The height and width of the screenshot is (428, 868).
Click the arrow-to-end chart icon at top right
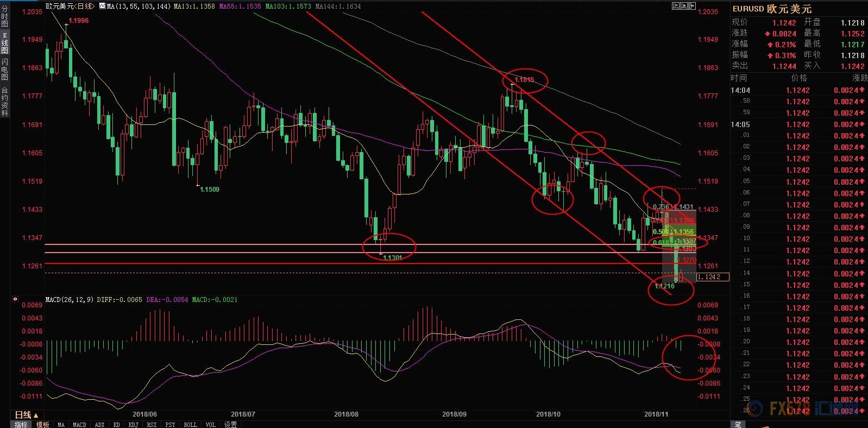click(692, 6)
